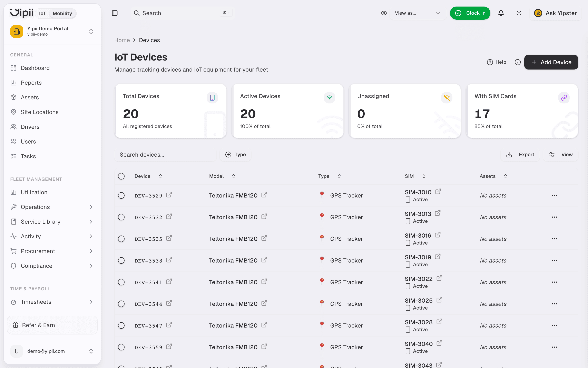Screen dimensions: 588x368
Task: Add a Type filter
Action: click(235, 155)
